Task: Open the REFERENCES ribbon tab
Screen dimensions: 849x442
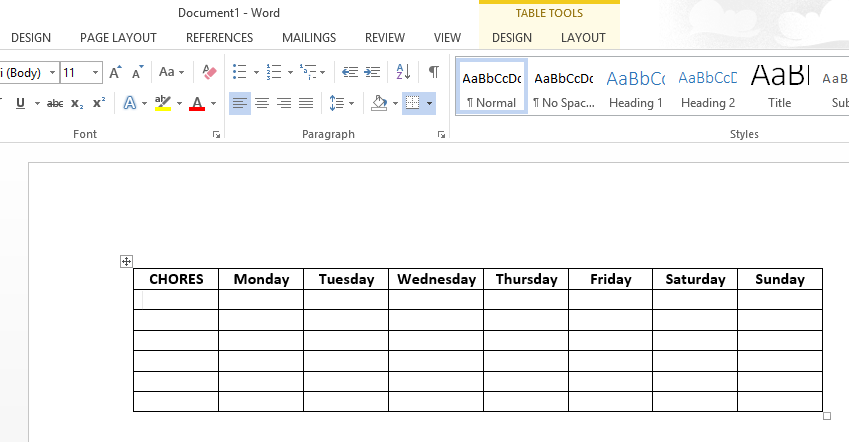Action: [x=219, y=38]
